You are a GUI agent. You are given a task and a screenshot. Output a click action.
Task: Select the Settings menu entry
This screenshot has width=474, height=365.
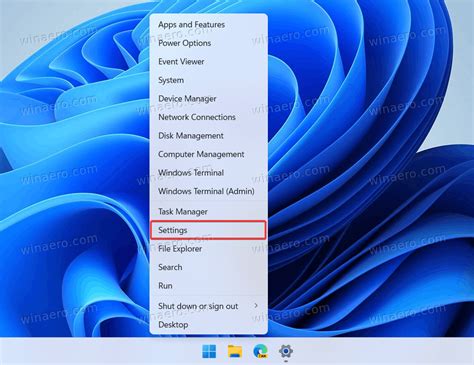208,230
